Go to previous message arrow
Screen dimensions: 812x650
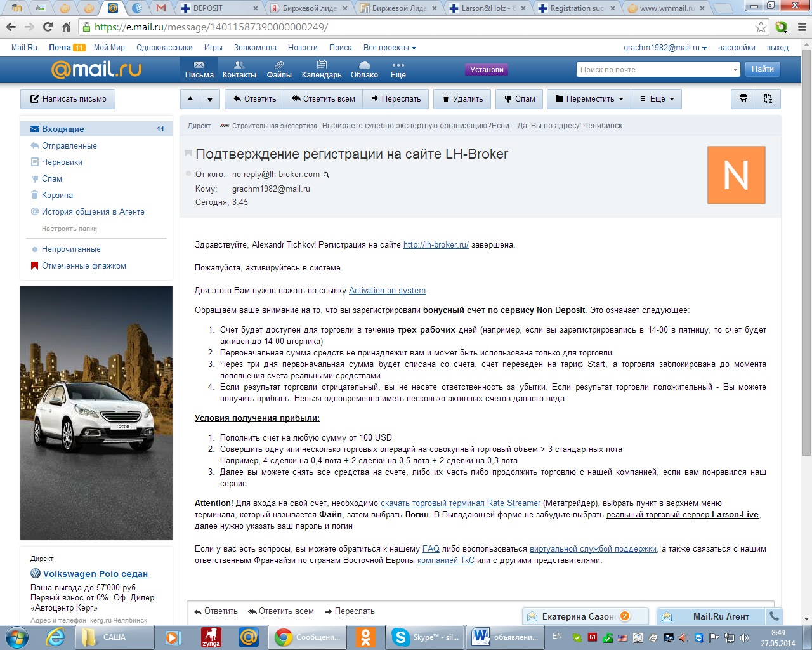(190, 99)
